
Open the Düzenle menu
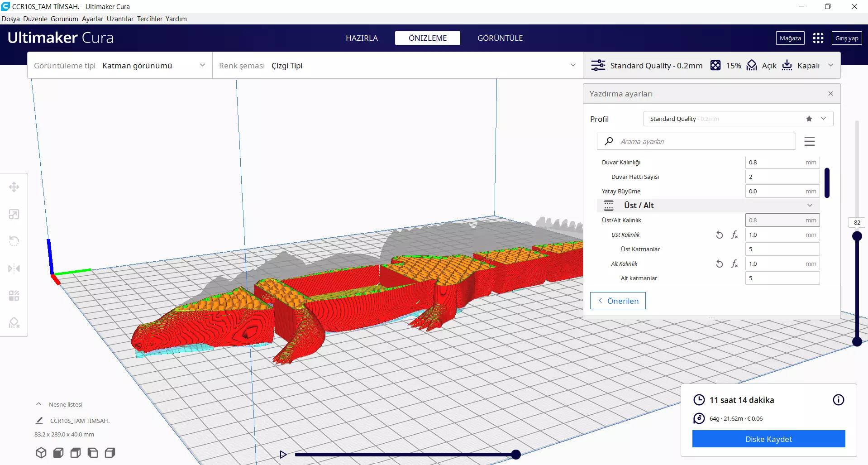(x=35, y=19)
